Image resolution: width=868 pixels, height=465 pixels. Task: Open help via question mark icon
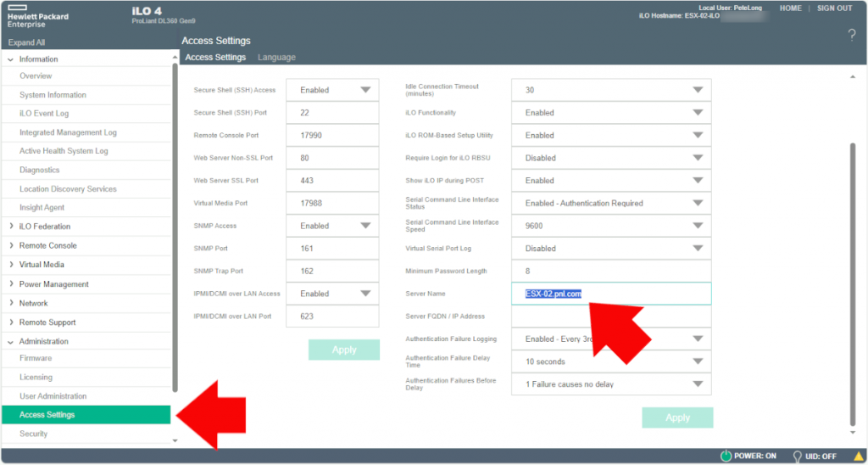pos(851,35)
